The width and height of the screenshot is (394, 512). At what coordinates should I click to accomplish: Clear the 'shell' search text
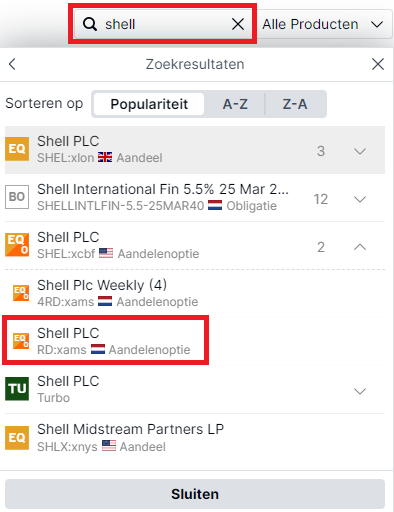238,24
